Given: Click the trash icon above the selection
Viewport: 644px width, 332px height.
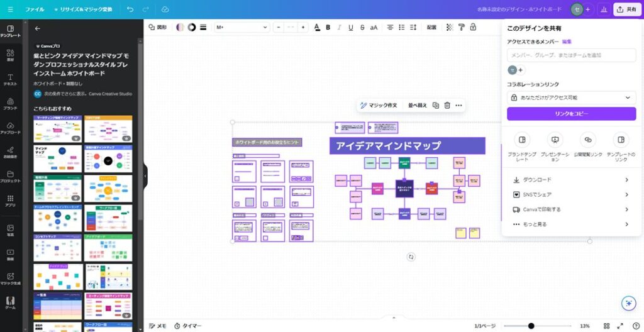Looking at the screenshot, I should [x=447, y=105].
